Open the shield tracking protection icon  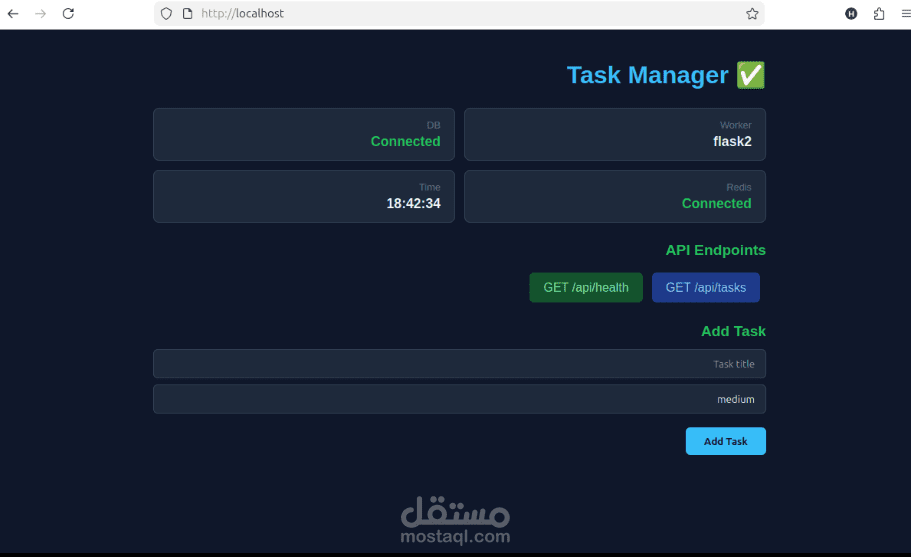[166, 13]
